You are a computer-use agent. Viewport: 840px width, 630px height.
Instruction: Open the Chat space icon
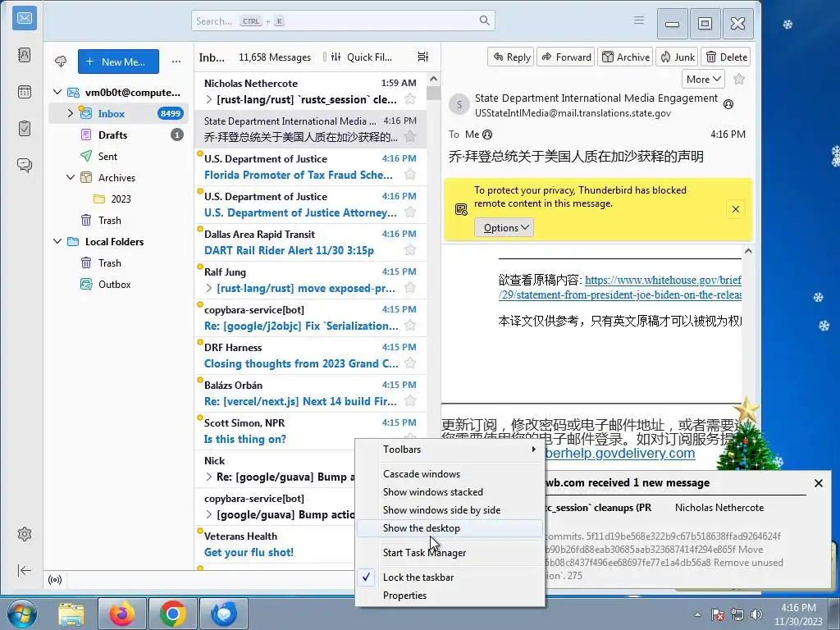point(25,165)
